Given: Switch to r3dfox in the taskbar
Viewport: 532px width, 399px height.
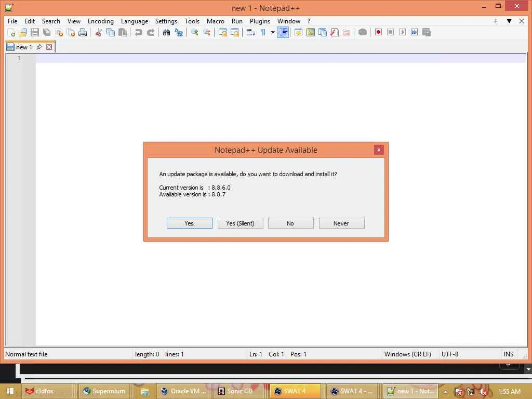Looking at the screenshot, I should (x=47, y=391).
